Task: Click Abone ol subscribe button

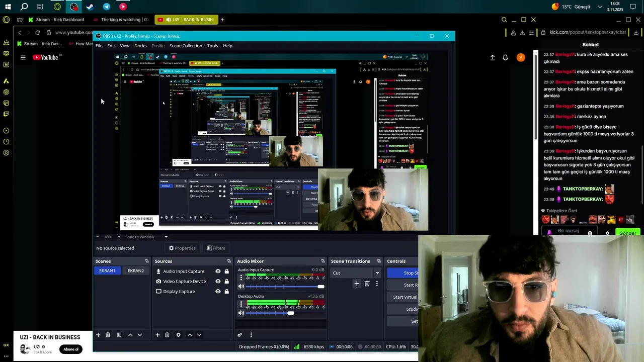Action: (x=71, y=349)
